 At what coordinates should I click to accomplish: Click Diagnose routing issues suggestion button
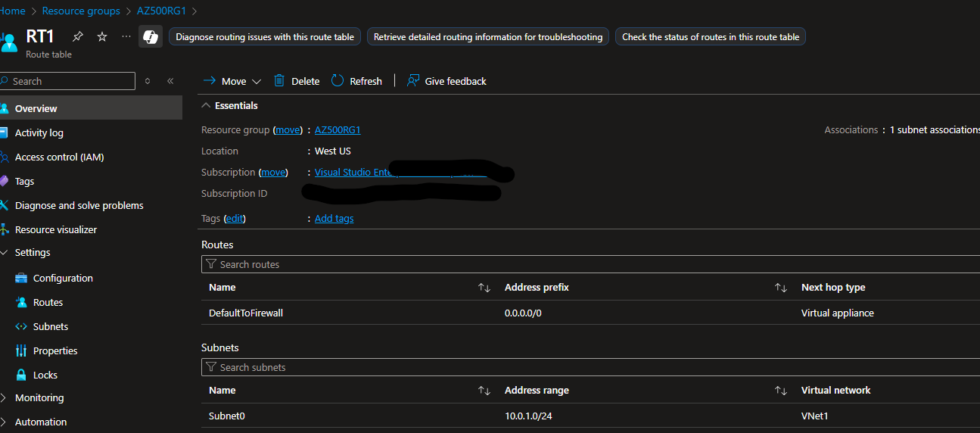[265, 37]
